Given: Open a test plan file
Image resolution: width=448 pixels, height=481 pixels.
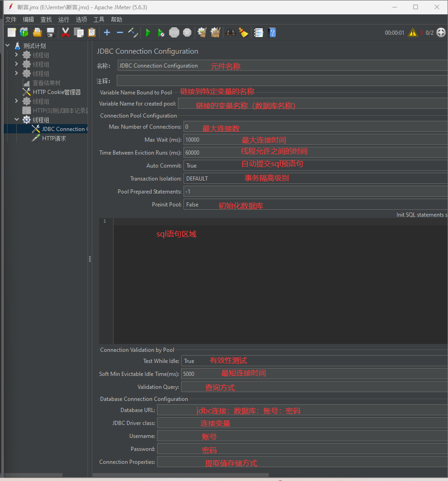Looking at the screenshot, I should point(38,32).
